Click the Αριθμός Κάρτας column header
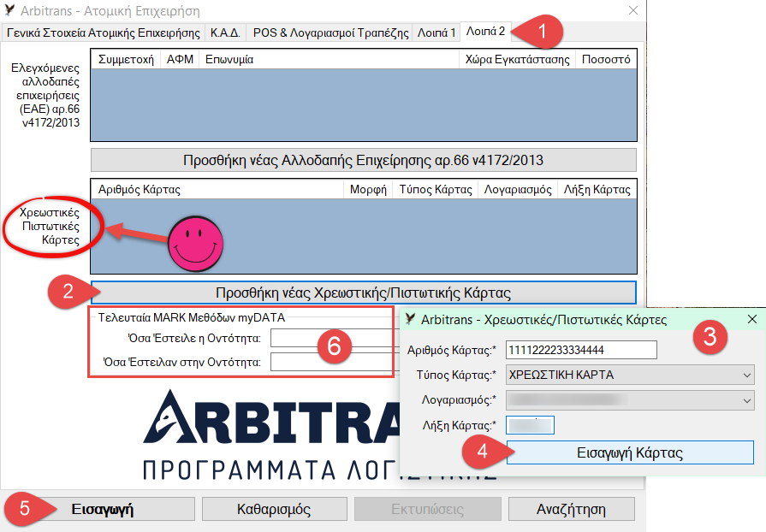Viewport: 766px width, 532px height. click(218, 189)
